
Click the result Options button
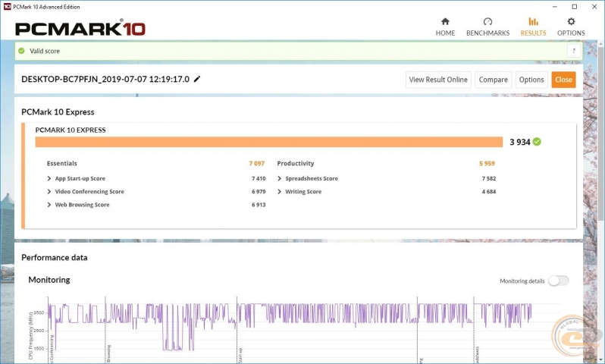pos(531,80)
